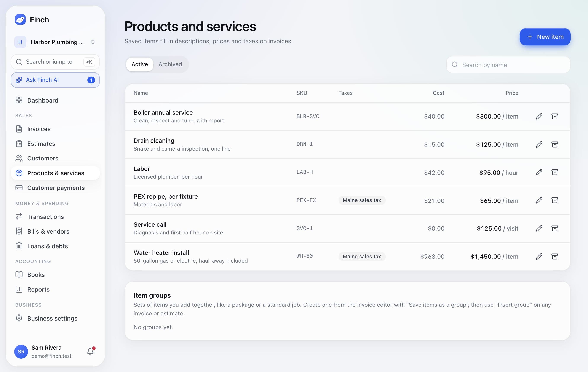Open Ask Finch AI assistant
The height and width of the screenshot is (372, 588).
coord(55,80)
